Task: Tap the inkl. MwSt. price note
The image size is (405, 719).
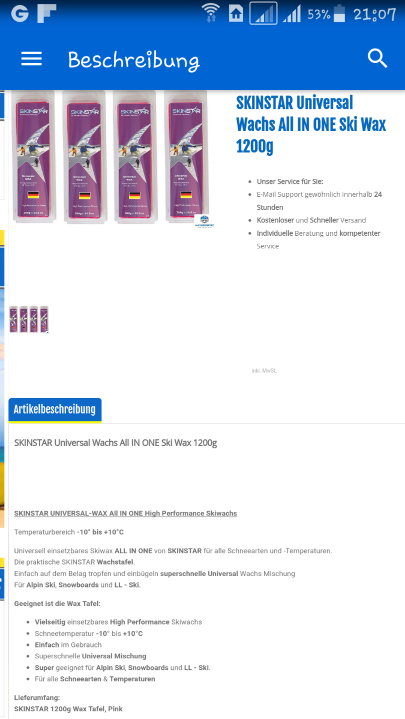Action: [x=264, y=371]
